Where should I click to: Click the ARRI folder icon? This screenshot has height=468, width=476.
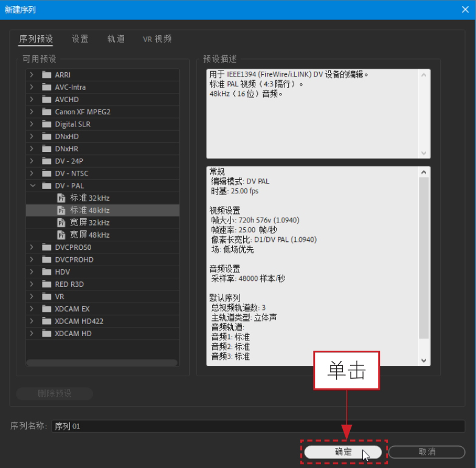[x=46, y=75]
